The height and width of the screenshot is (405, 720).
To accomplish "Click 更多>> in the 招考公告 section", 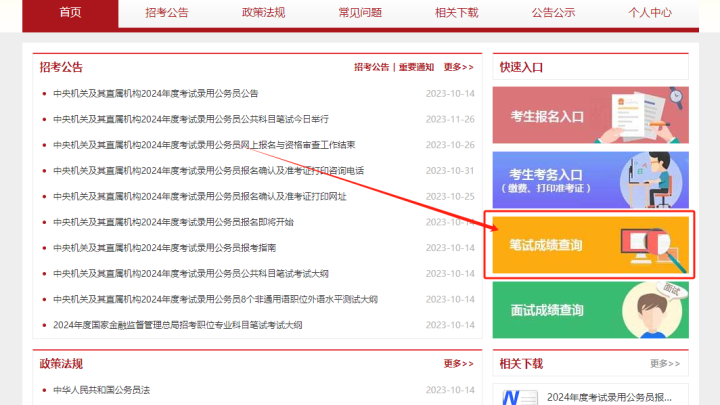I will tap(458, 67).
